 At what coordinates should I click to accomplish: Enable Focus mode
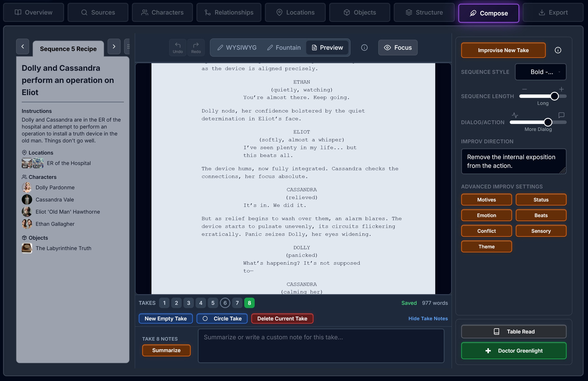397,47
